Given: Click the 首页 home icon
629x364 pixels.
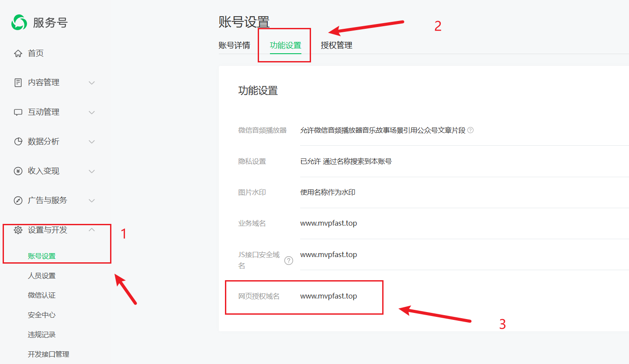Looking at the screenshot, I should pyautogui.click(x=18, y=54).
